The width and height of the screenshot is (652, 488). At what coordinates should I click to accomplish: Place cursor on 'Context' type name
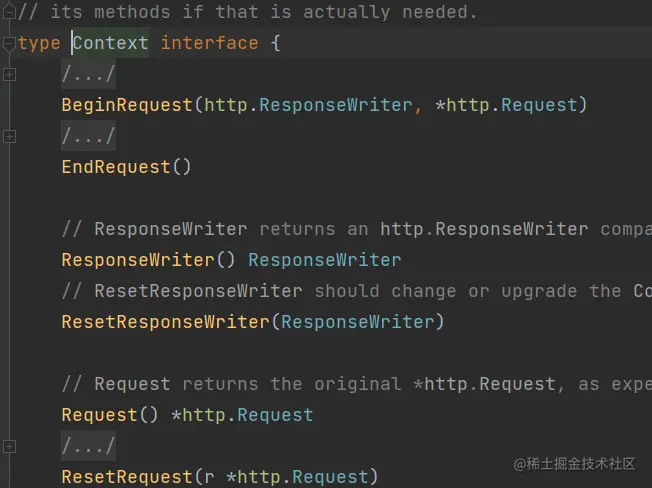111,43
